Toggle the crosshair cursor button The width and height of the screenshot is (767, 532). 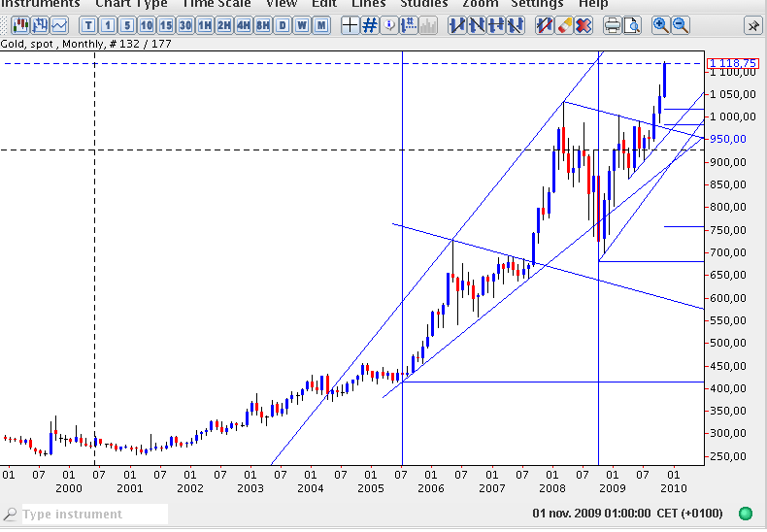pos(350,25)
